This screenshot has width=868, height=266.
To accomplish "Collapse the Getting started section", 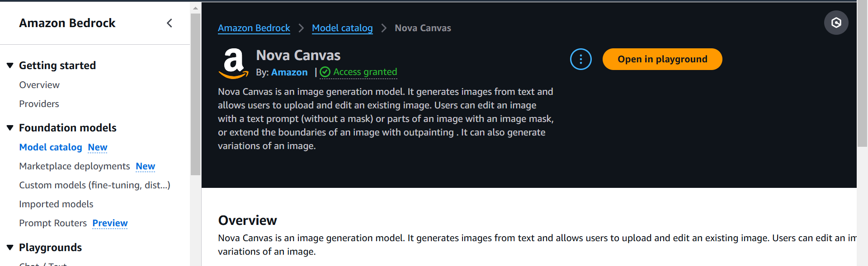I will 10,65.
